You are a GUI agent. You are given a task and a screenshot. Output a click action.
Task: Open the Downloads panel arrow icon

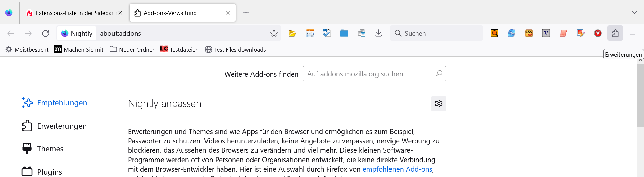(x=378, y=33)
